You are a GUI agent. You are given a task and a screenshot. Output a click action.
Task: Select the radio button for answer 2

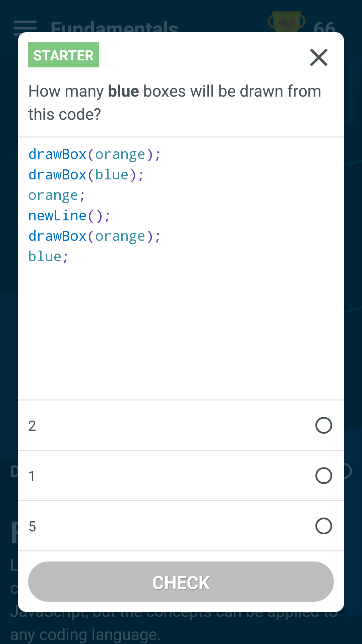[323, 425]
